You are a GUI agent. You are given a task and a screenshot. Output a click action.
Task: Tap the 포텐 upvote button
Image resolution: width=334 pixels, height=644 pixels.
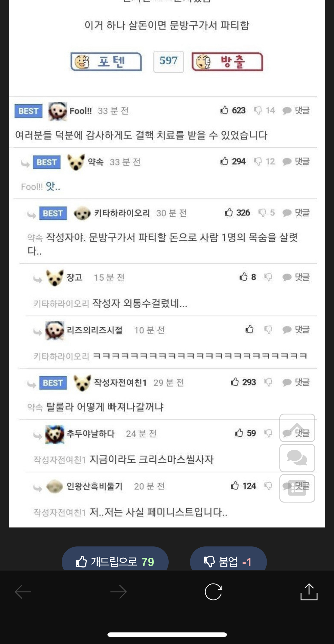coord(106,62)
